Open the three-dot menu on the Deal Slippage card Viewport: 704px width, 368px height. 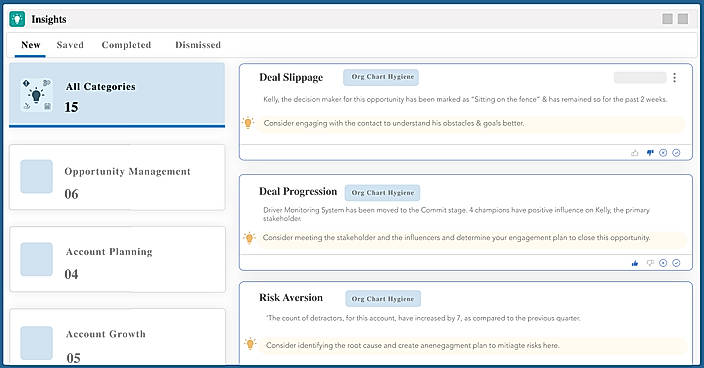click(674, 78)
